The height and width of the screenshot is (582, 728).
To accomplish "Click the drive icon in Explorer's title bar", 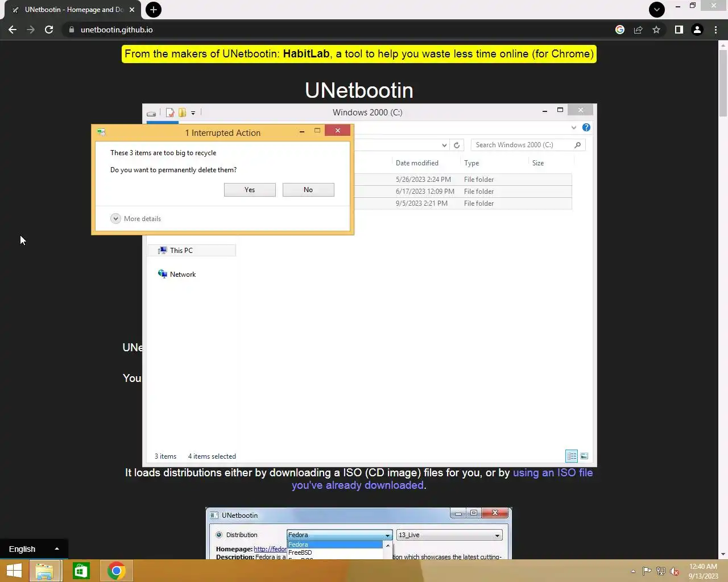I will 151,113.
